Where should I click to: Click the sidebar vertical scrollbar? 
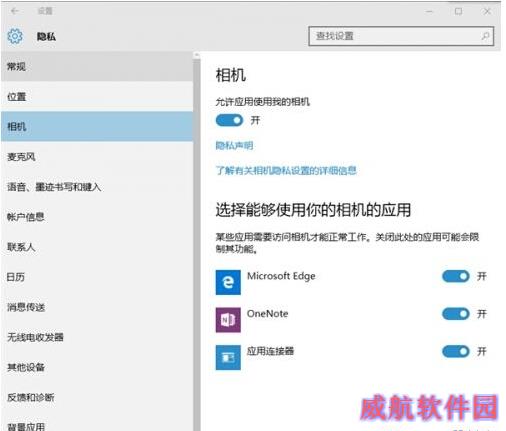pyautogui.click(x=197, y=241)
